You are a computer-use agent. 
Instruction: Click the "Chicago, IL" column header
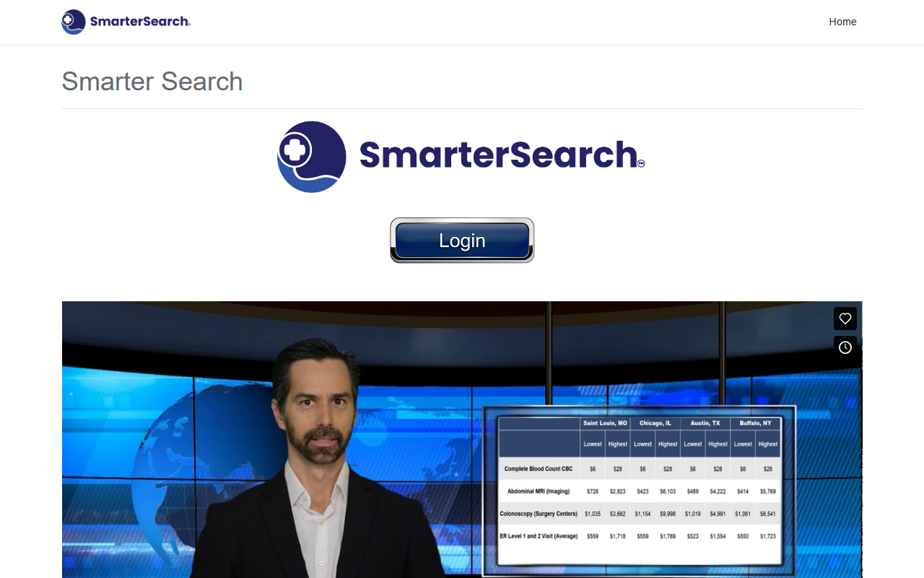pos(655,423)
